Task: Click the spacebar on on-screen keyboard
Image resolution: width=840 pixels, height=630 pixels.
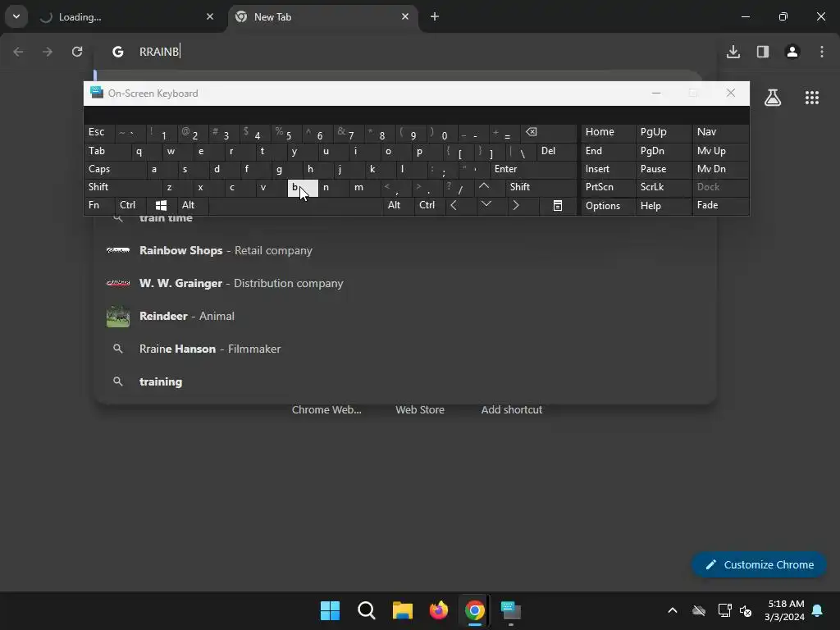Action: click(295, 205)
